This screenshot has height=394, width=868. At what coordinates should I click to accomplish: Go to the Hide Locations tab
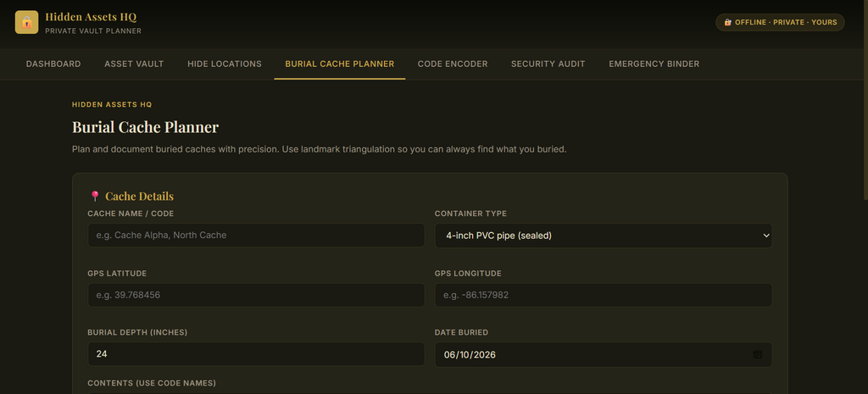coord(225,64)
